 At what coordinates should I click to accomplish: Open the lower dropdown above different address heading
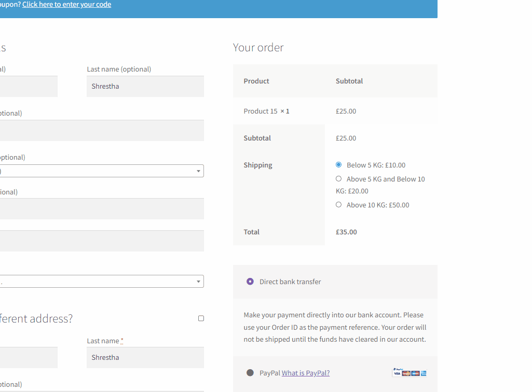tap(101, 282)
